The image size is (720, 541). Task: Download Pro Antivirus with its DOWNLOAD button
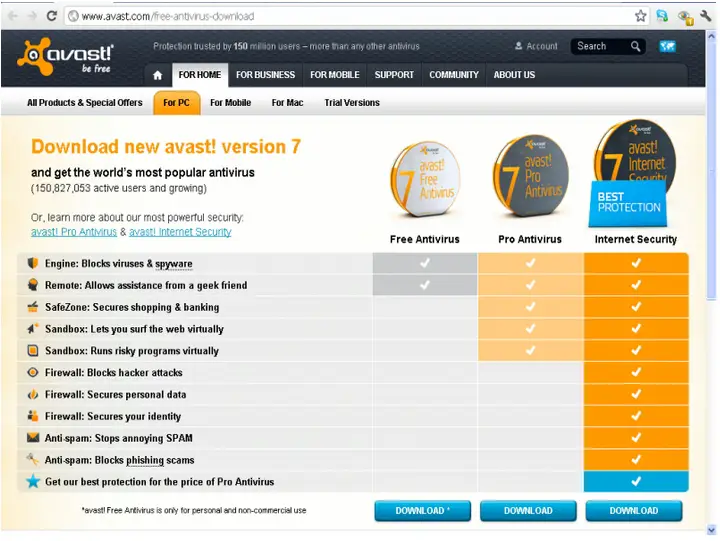tap(528, 511)
